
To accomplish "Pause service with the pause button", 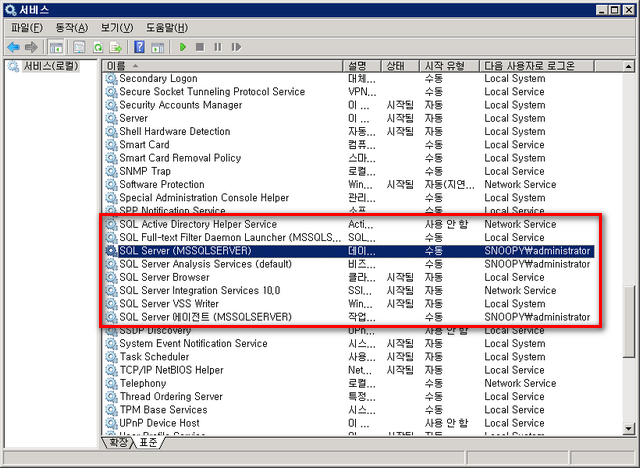I will click(218, 47).
